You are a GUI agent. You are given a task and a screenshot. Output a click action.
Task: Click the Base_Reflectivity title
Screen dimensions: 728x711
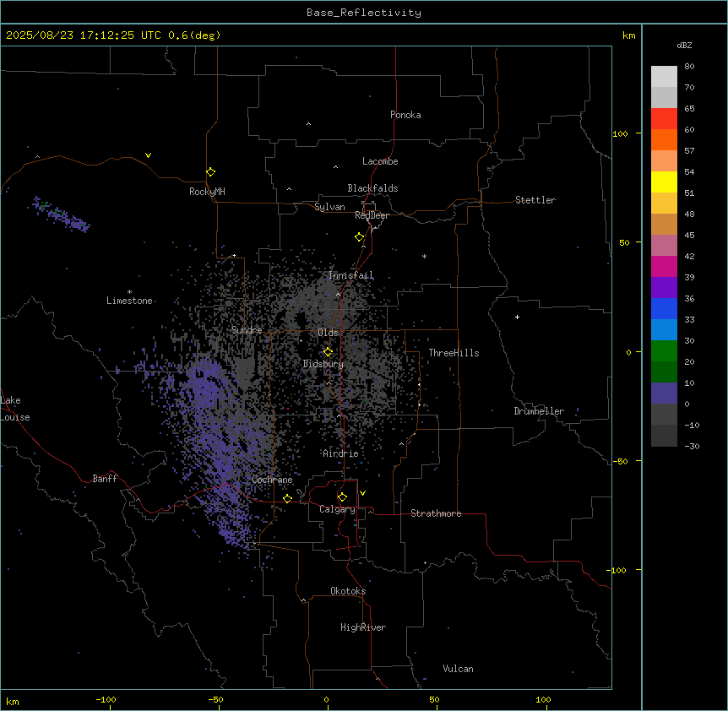[364, 13]
